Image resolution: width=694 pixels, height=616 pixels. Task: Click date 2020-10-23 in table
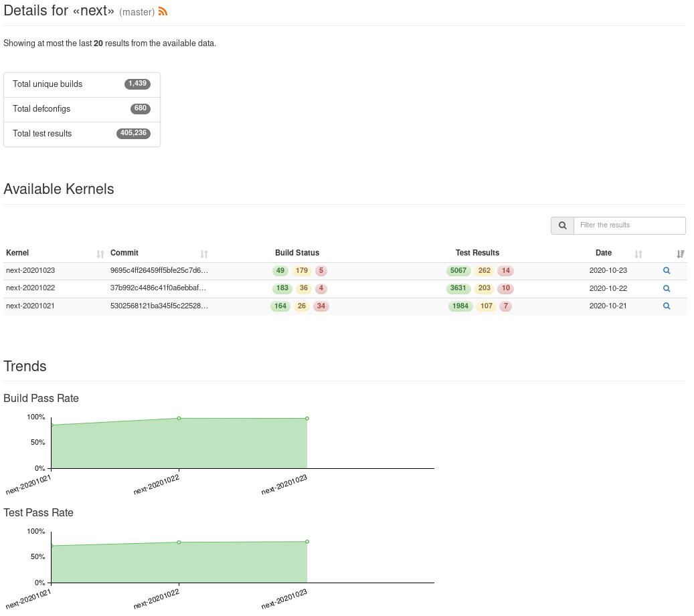coord(608,270)
